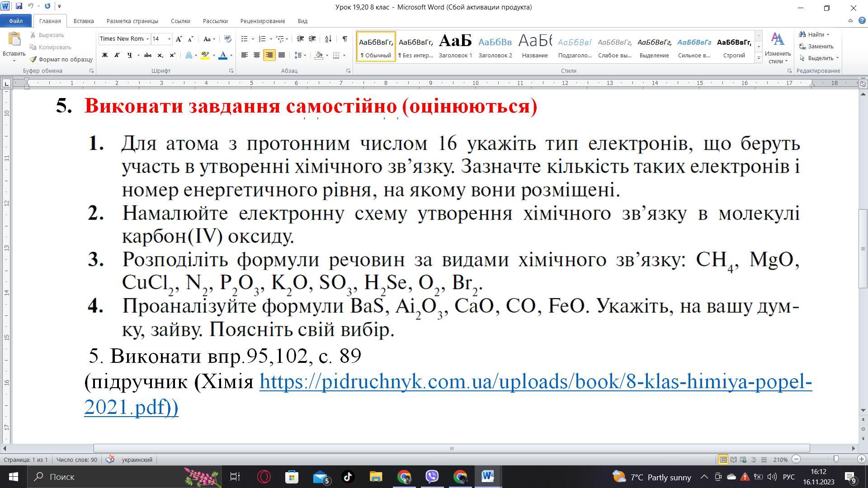Switch to the Разметка страницы tab
Screen dimensions: 868x488
(132, 21)
